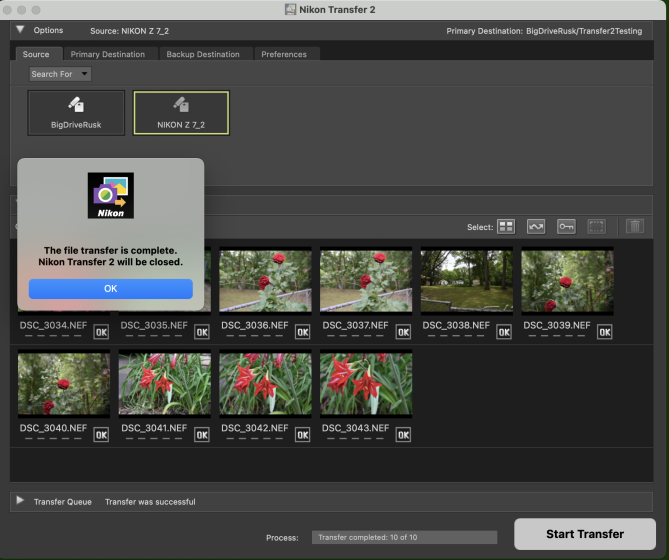The height and width of the screenshot is (560, 669).
Task: Go to the Preferences tab
Action: (284, 54)
